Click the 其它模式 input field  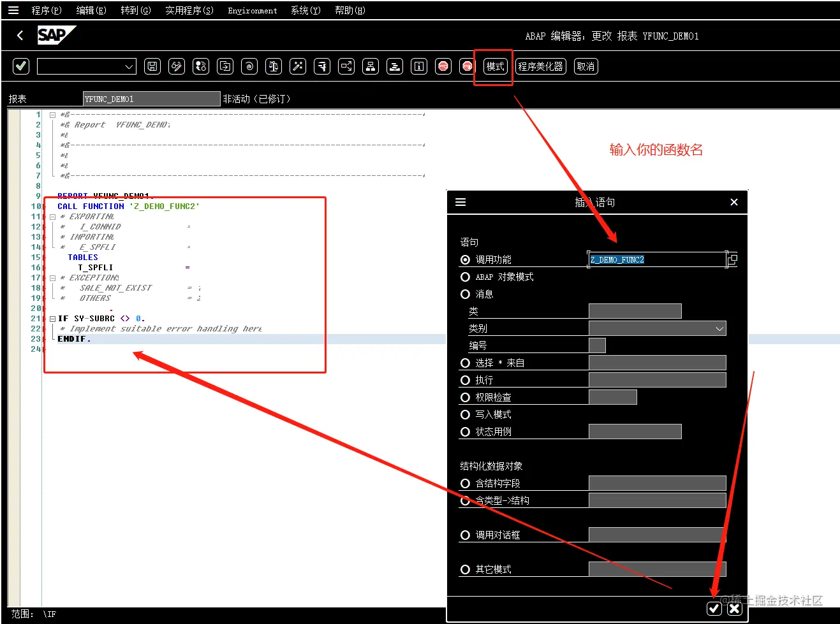(658, 569)
